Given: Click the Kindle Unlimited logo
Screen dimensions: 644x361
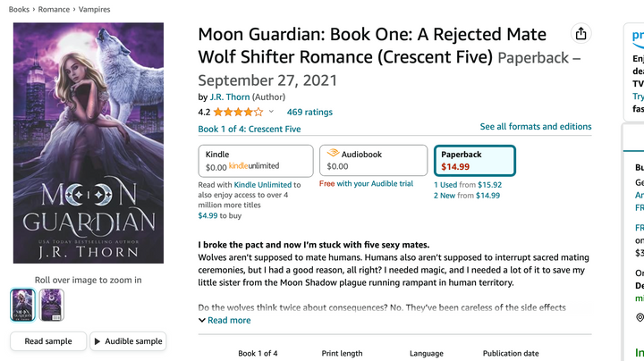Looking at the screenshot, I should pyautogui.click(x=254, y=166).
